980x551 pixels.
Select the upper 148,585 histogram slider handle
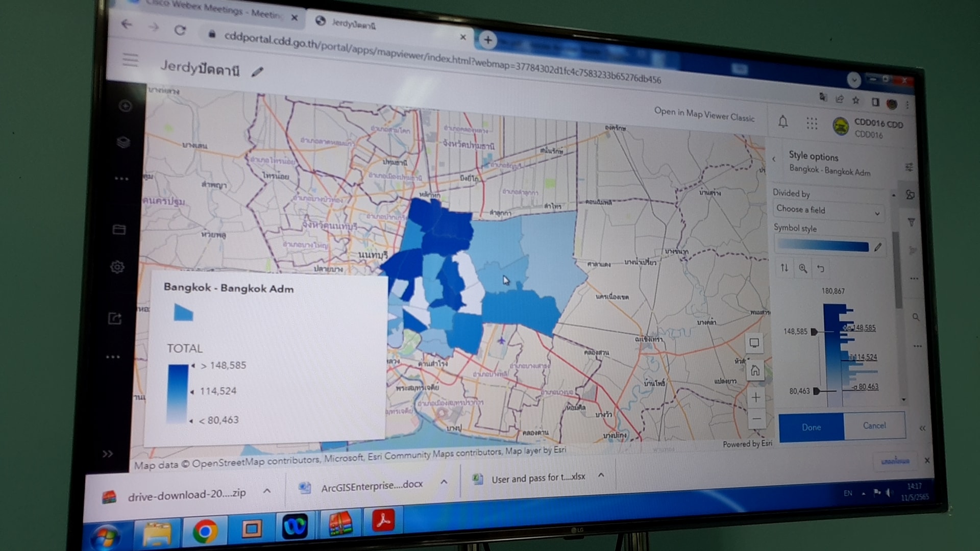point(815,332)
